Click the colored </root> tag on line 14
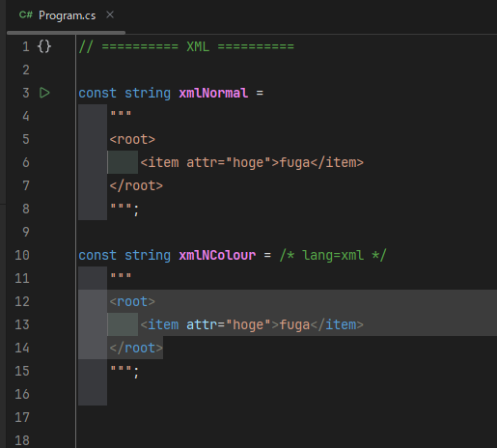This screenshot has width=497, height=448. [x=136, y=348]
